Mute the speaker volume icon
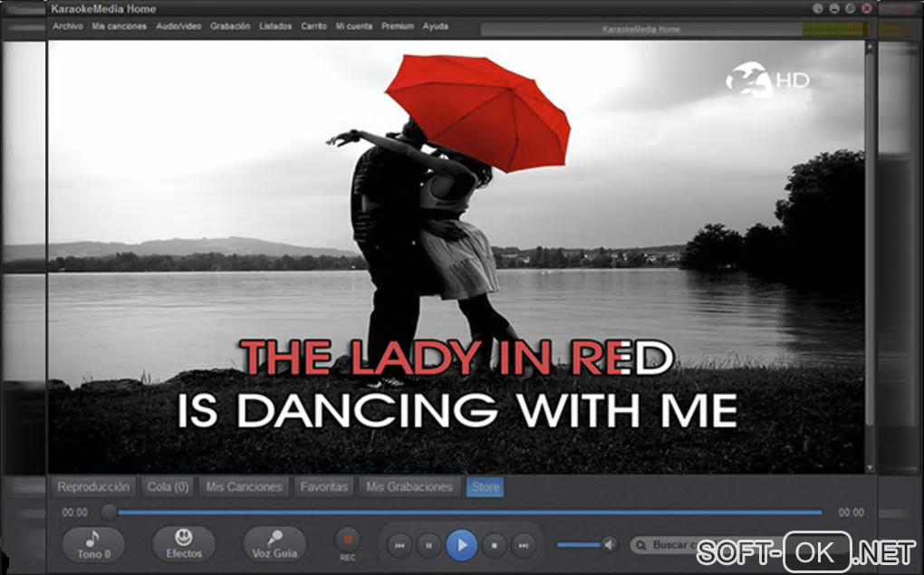924x575 pixels. pos(611,544)
